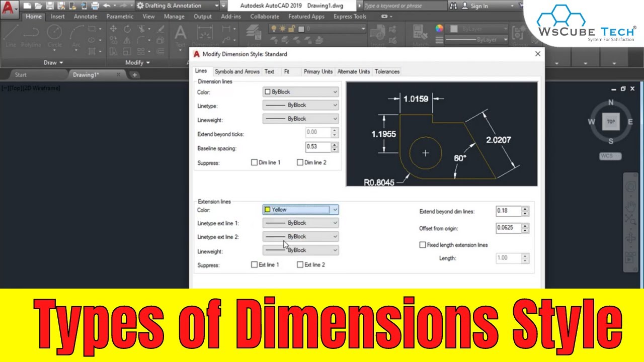
Task: Switch to the Text tab in dialog
Action: tap(269, 71)
